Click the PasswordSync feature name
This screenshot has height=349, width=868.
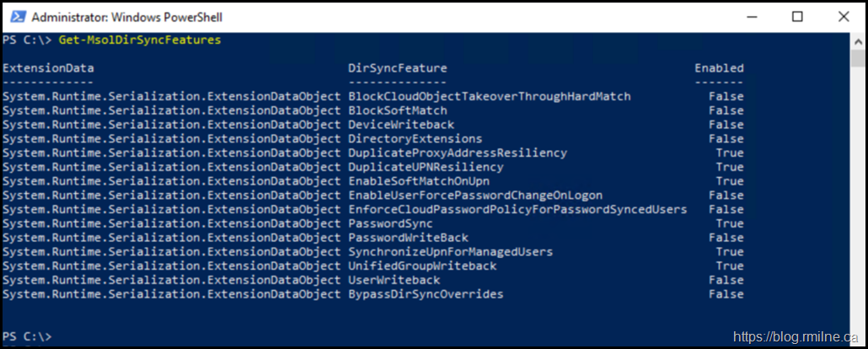390,224
